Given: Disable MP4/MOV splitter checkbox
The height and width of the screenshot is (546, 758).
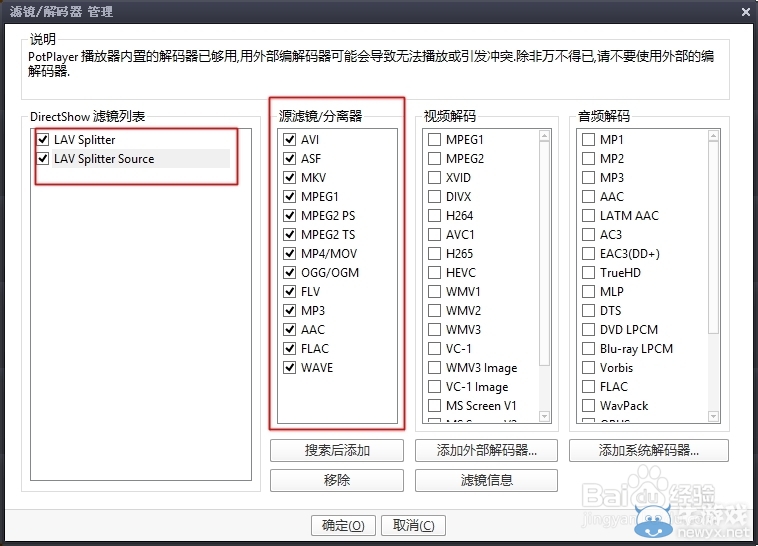Looking at the screenshot, I should [x=290, y=253].
